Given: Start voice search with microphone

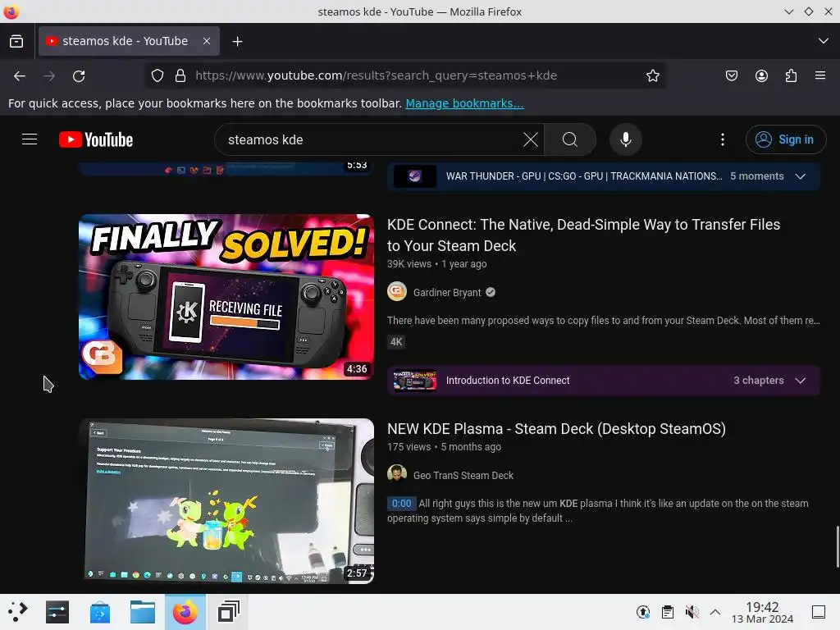Looking at the screenshot, I should pos(625,139).
